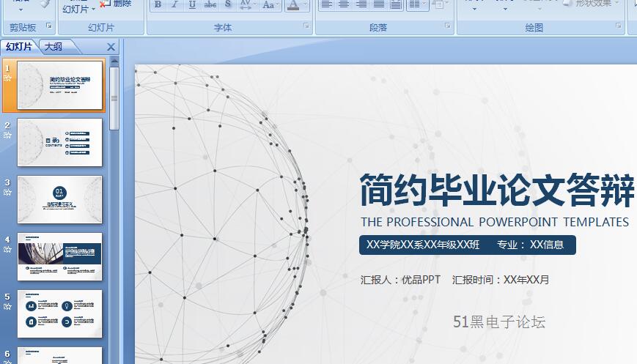This screenshot has height=364, width=637.
Task: Align text right
Action: coord(361,5)
